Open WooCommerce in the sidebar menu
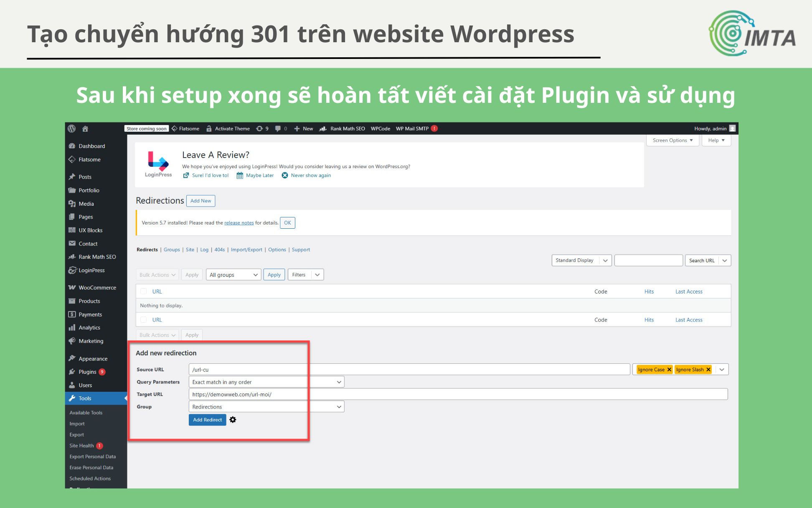This screenshot has width=812, height=508. click(x=97, y=288)
